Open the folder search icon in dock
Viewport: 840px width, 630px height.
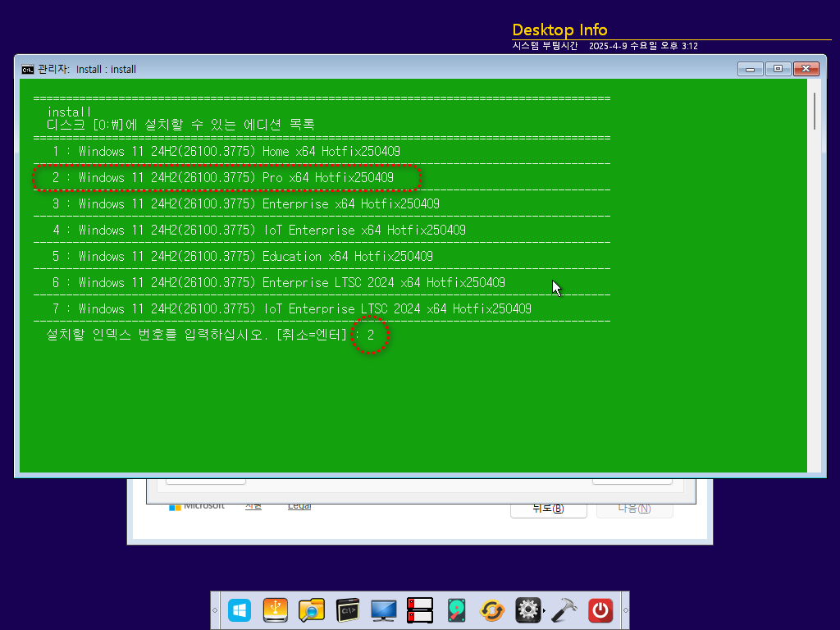coord(311,610)
